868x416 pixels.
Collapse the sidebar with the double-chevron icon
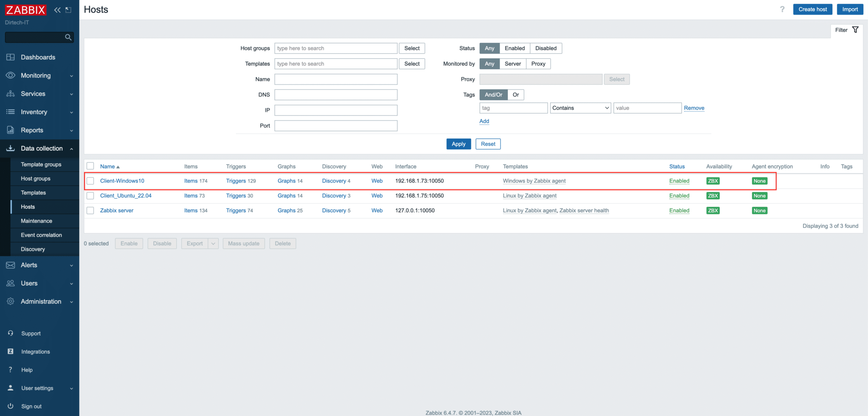[57, 9]
